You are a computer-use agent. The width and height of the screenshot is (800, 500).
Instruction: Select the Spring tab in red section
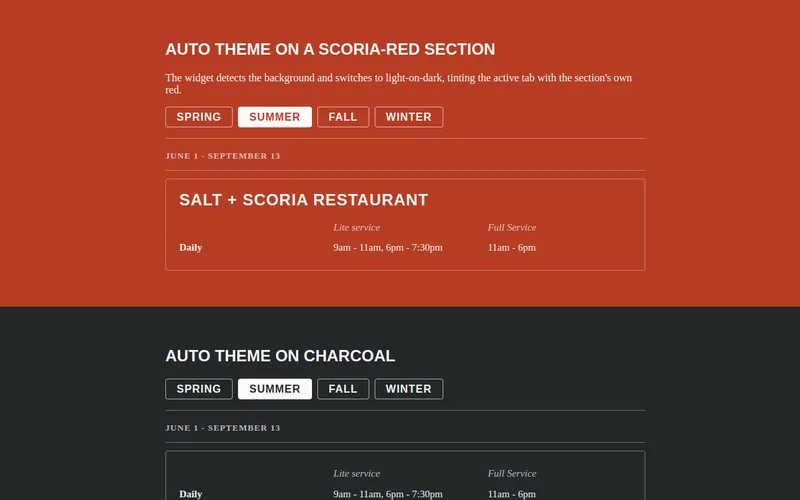198,117
